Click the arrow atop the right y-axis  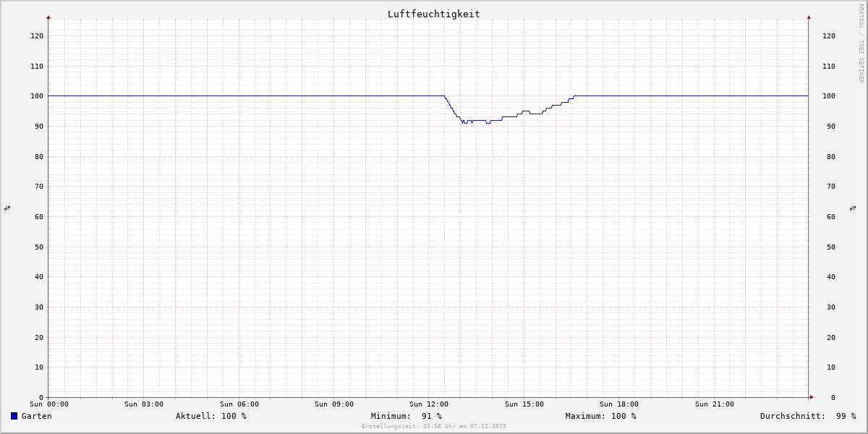tap(809, 17)
